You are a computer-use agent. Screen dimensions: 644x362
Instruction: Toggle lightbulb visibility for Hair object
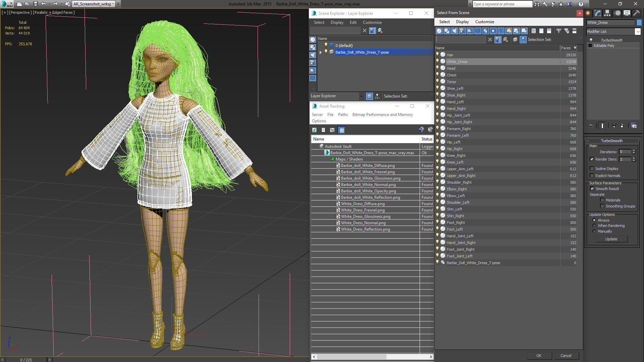(437, 55)
